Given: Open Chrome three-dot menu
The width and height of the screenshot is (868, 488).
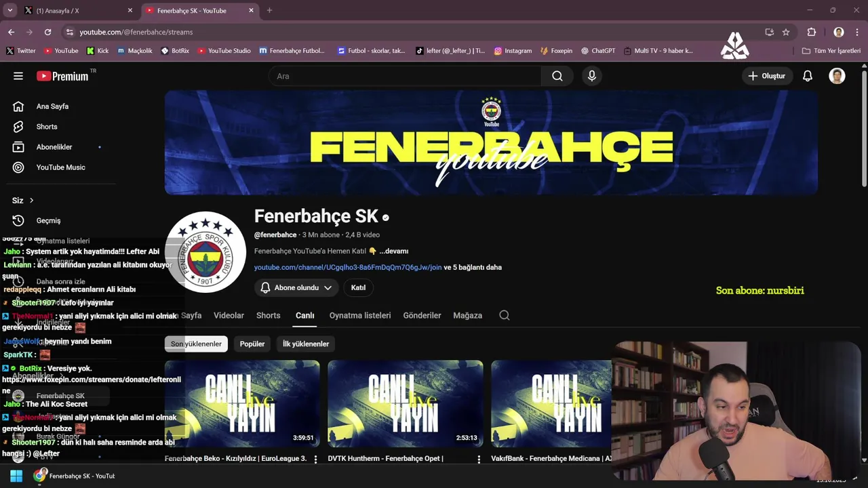Looking at the screenshot, I should pos(857,32).
